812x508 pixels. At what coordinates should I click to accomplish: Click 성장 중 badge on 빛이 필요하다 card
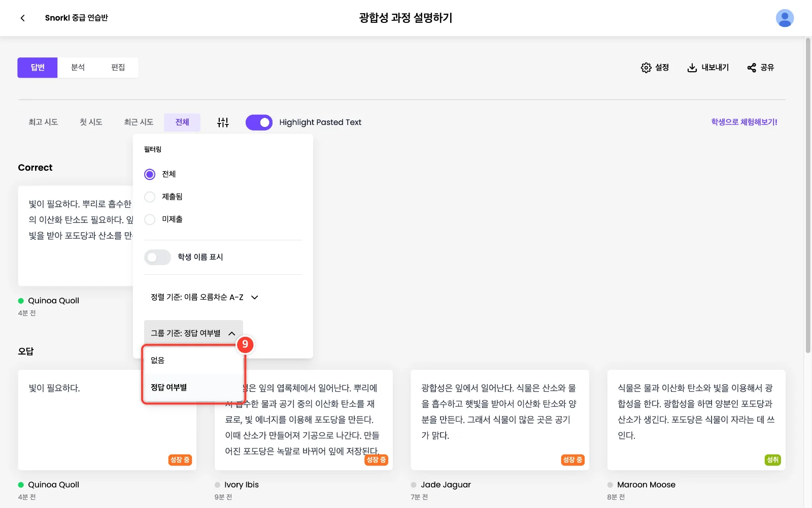coord(180,460)
